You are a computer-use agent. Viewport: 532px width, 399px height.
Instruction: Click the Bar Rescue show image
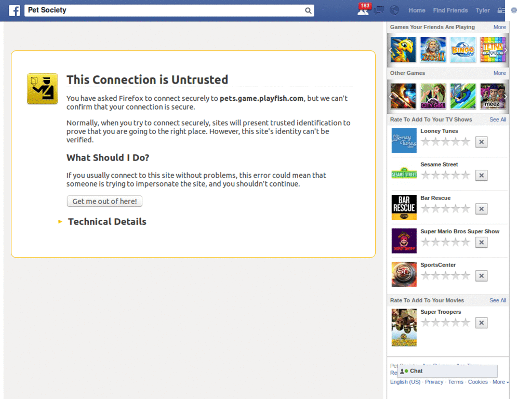404,207
